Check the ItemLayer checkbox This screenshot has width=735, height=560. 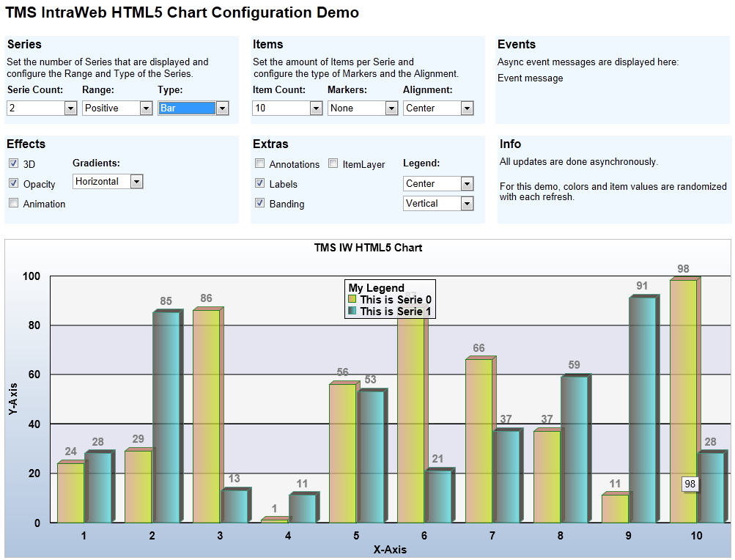tap(333, 163)
